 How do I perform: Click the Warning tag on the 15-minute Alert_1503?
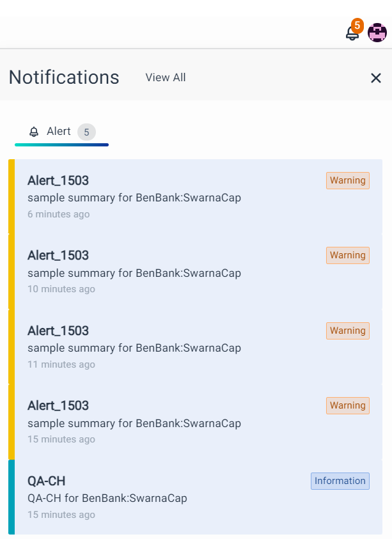pyautogui.click(x=348, y=405)
